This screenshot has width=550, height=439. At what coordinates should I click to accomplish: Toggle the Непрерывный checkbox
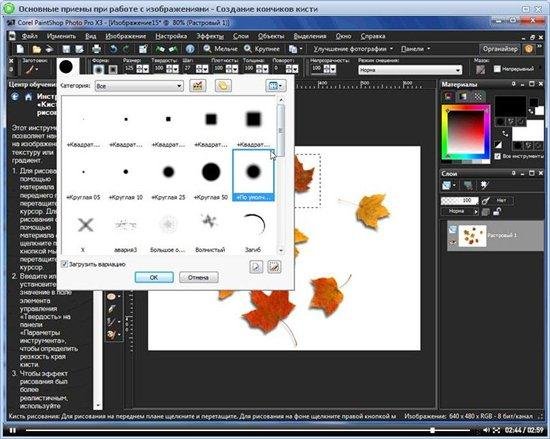(x=497, y=69)
